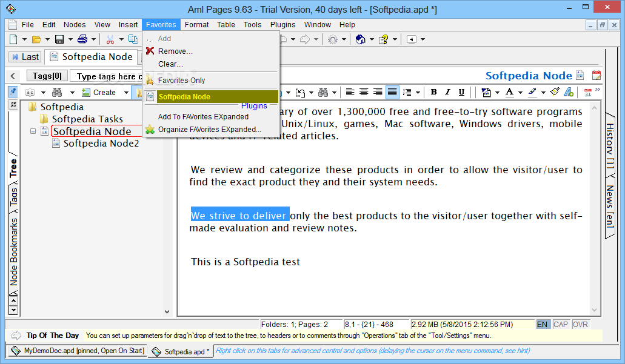Click the pin icon in tree panel
The height and width of the screenshot is (364, 625).
13,91
